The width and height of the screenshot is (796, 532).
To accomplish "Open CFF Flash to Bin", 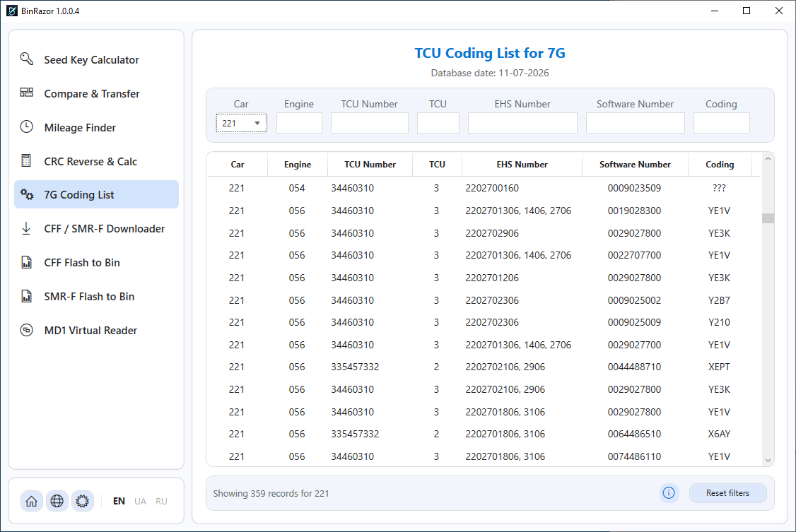I will click(96, 263).
